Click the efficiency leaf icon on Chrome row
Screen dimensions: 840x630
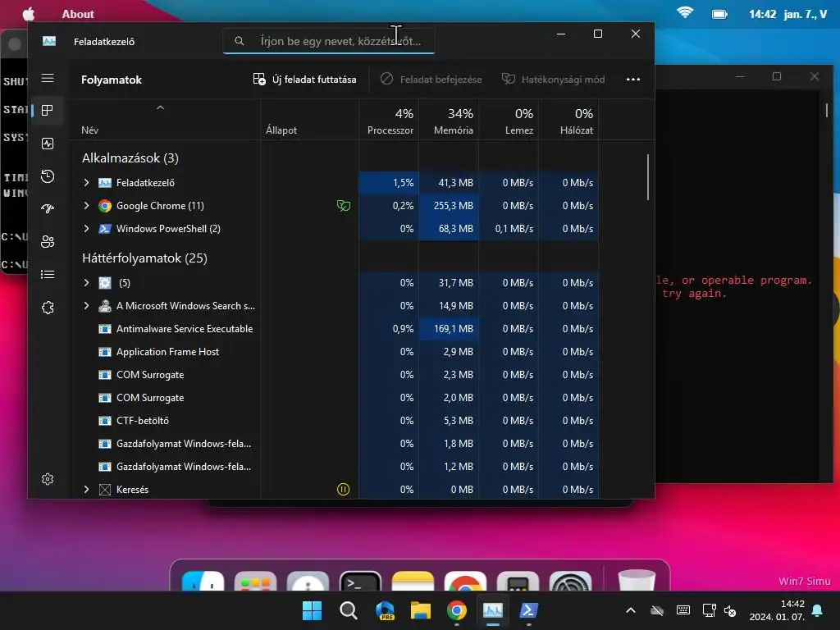click(344, 206)
